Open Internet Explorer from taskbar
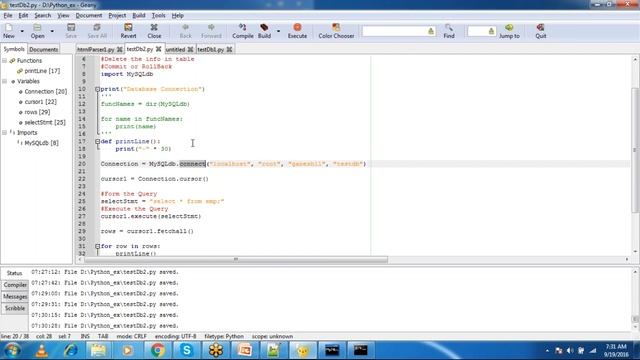The width and height of the screenshot is (640, 360). 70,350
